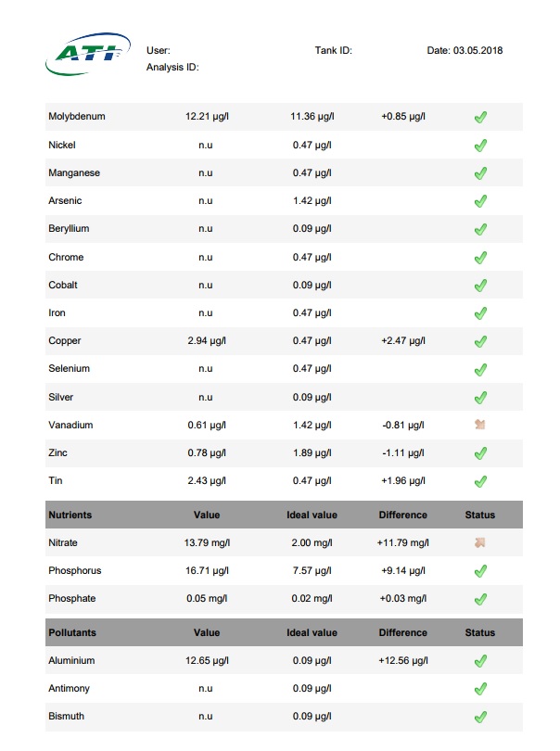This screenshot has height=751, width=560.
Task: Click the Bismuth status checkmark
Action: [x=480, y=717]
